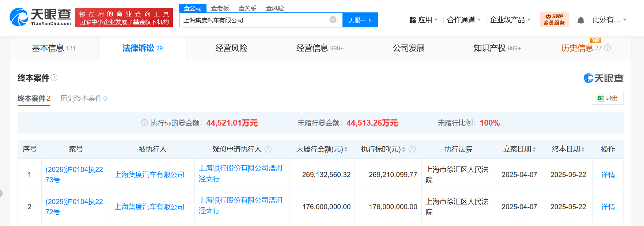644x226 pixels.
Task: Click help icon next to 终本案件 heading
Action: [54, 78]
